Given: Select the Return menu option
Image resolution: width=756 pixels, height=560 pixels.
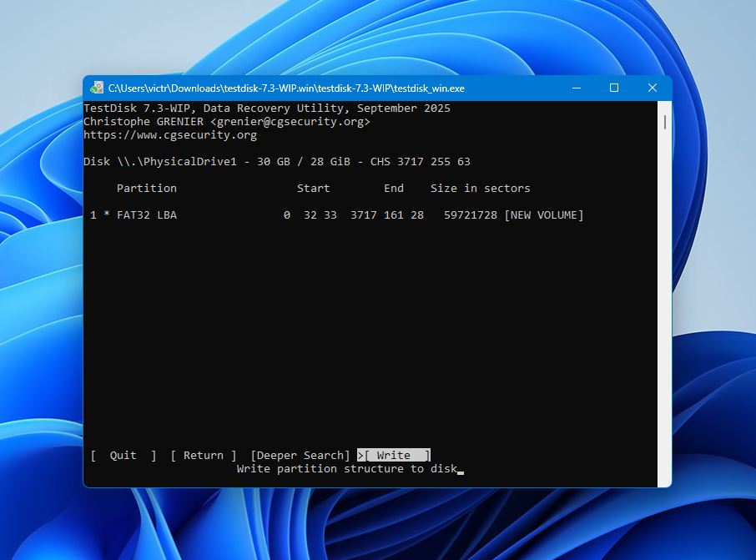Looking at the screenshot, I should (x=204, y=456).
